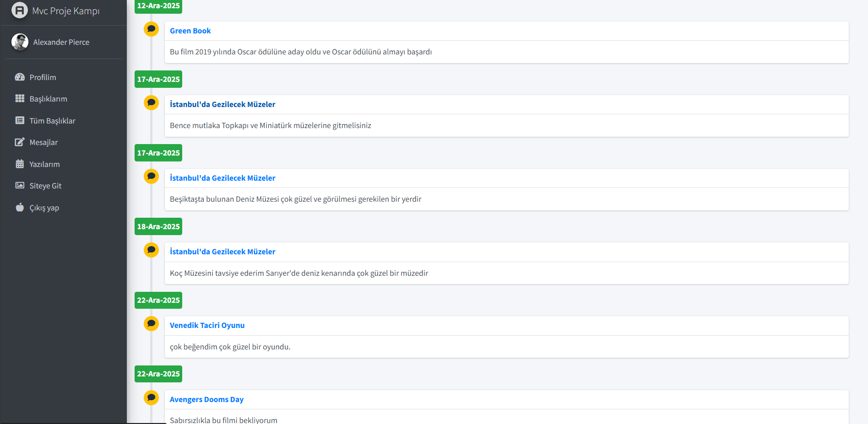Select the 12-Ara-2025 date label
Image resolution: width=868 pixels, height=424 pixels.
pos(158,6)
